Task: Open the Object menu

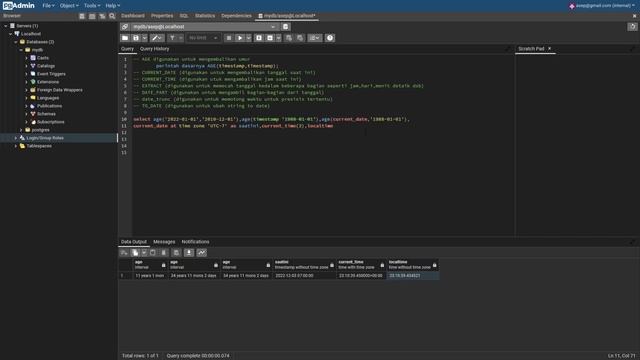Action: tap(69, 6)
